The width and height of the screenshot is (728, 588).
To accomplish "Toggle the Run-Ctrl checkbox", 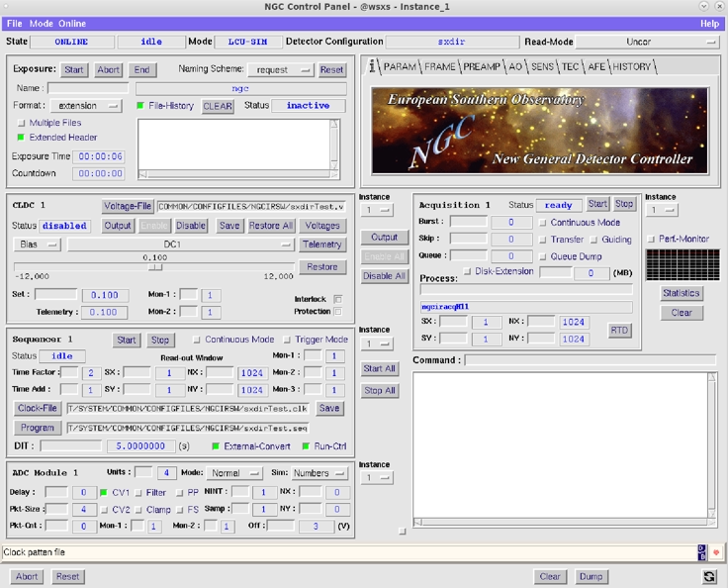I will pos(308,446).
